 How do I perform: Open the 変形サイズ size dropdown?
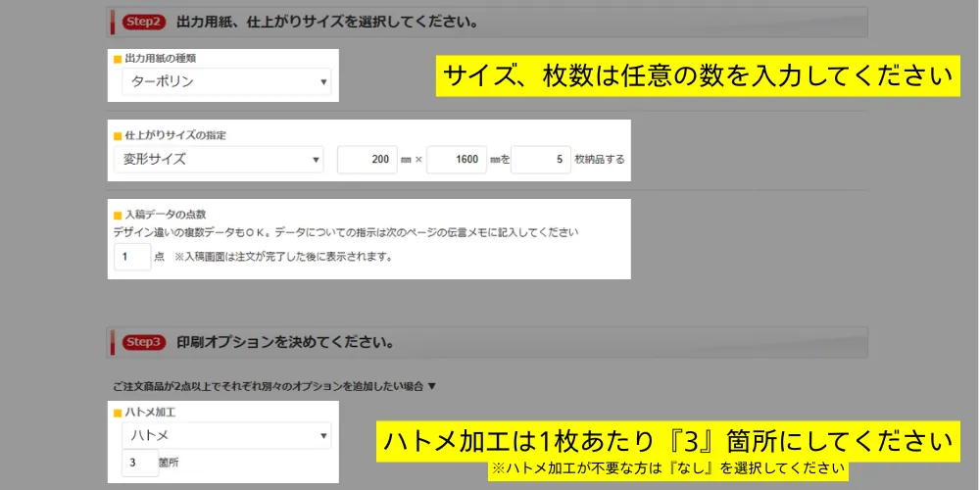click(218, 159)
